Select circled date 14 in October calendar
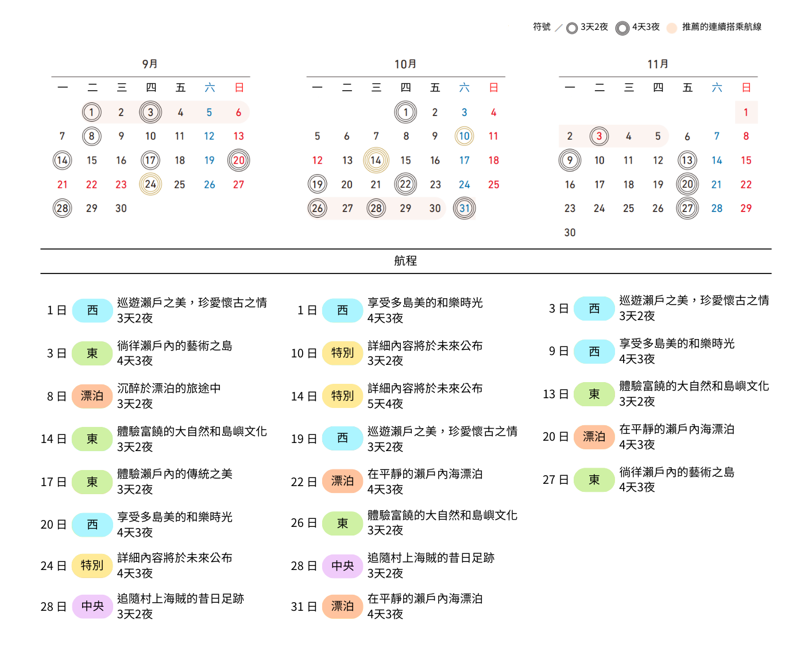The height and width of the screenshot is (647, 812). click(x=376, y=160)
